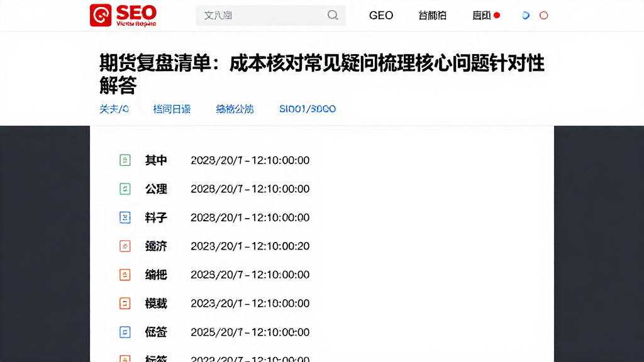Click the date next to 其中
The image size is (644, 362).
pos(250,160)
